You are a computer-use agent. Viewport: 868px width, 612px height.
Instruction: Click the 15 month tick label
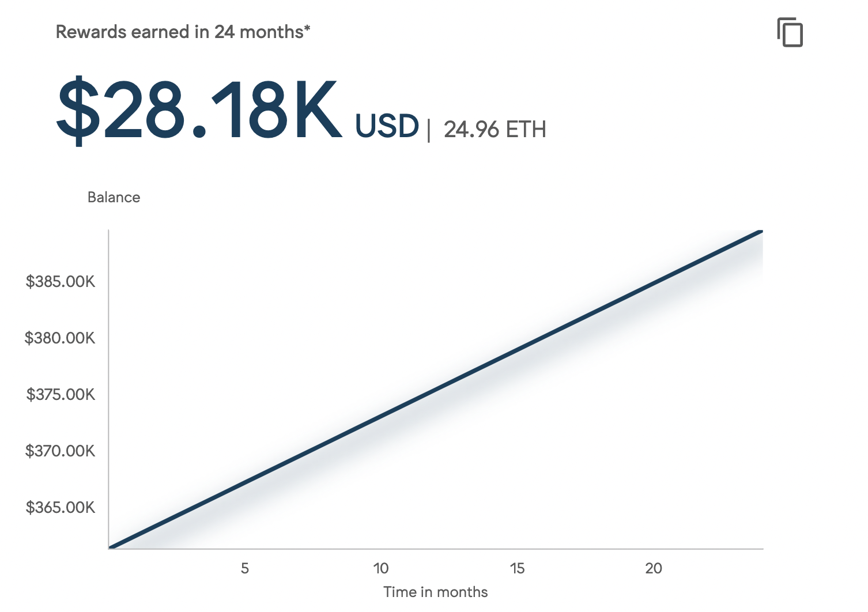[518, 568]
